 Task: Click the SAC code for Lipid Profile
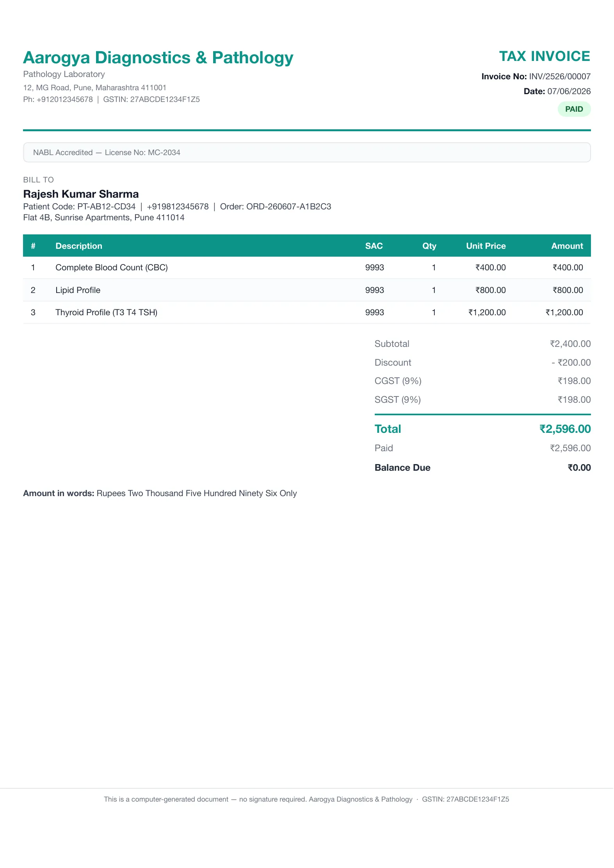tap(375, 290)
